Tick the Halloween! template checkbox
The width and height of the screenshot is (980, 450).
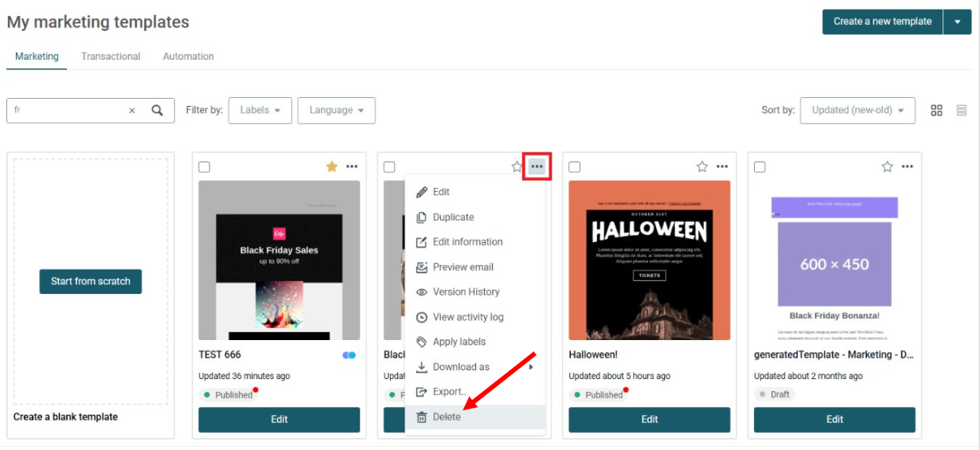[575, 167]
